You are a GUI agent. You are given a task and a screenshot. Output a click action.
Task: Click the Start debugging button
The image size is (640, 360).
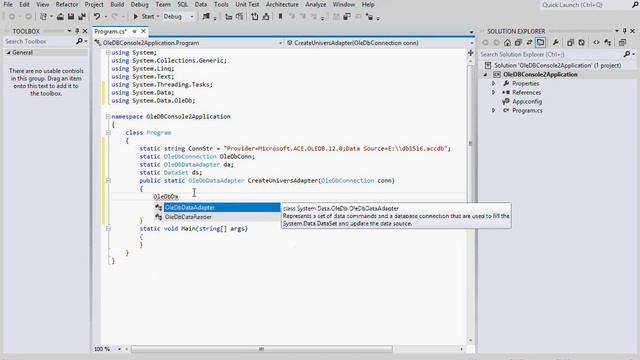click(144, 17)
